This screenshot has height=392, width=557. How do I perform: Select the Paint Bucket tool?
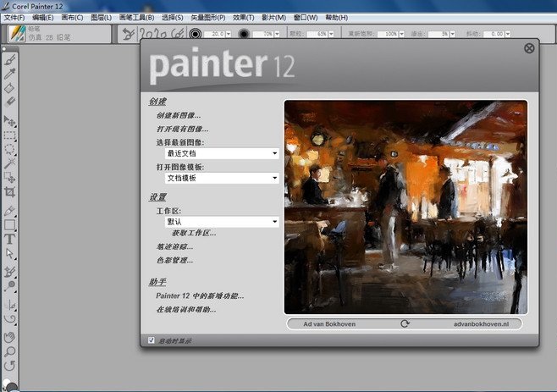point(9,88)
